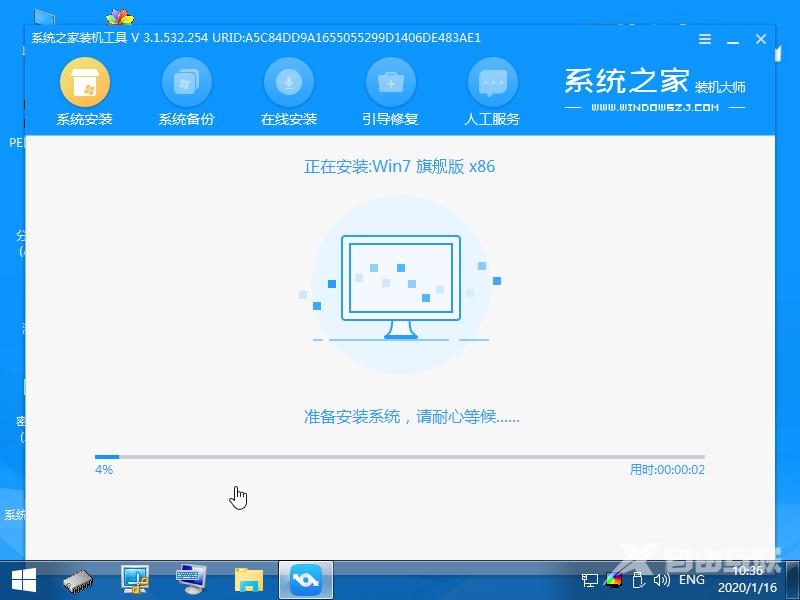Click the 用时:00:00:02 elapsed time text
This screenshot has height=600, width=800.
tap(667, 470)
